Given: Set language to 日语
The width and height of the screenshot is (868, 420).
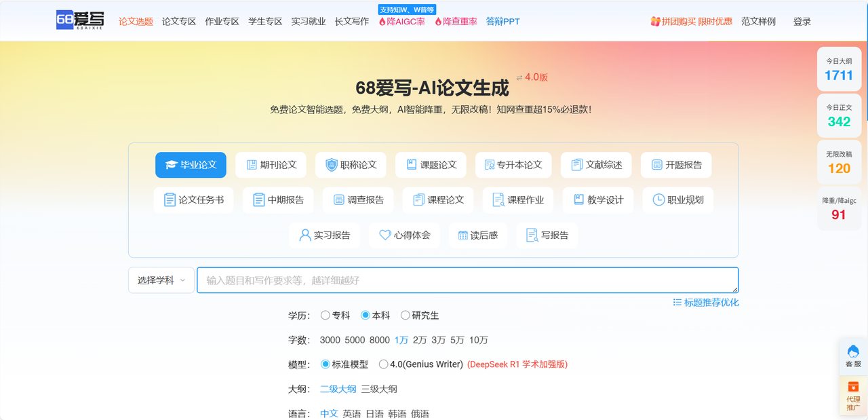Looking at the screenshot, I should coord(375,413).
